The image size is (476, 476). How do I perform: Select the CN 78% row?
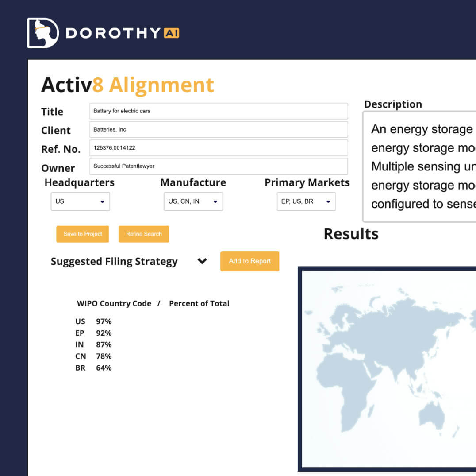[x=93, y=356]
